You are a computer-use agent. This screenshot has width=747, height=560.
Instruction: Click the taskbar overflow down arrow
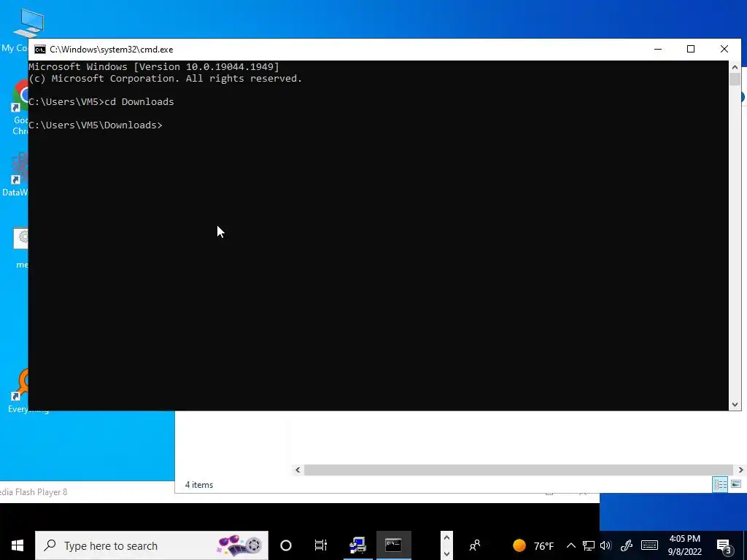tap(446, 553)
